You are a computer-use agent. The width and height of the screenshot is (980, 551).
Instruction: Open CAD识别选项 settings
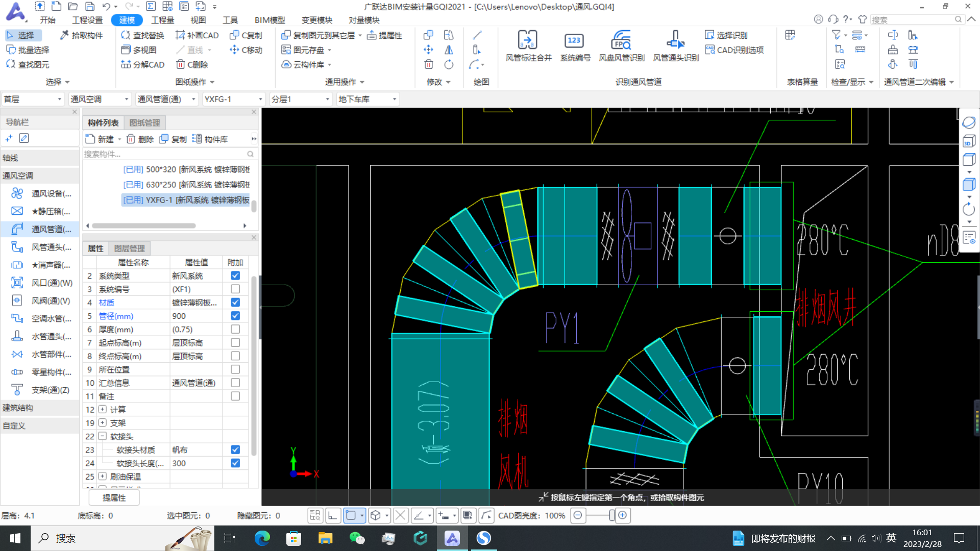coord(734,50)
